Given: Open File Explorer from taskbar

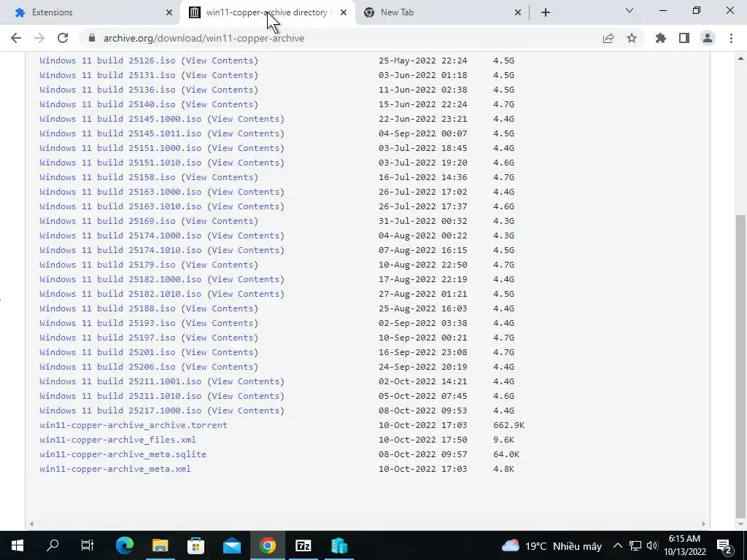Looking at the screenshot, I should pos(160,545).
